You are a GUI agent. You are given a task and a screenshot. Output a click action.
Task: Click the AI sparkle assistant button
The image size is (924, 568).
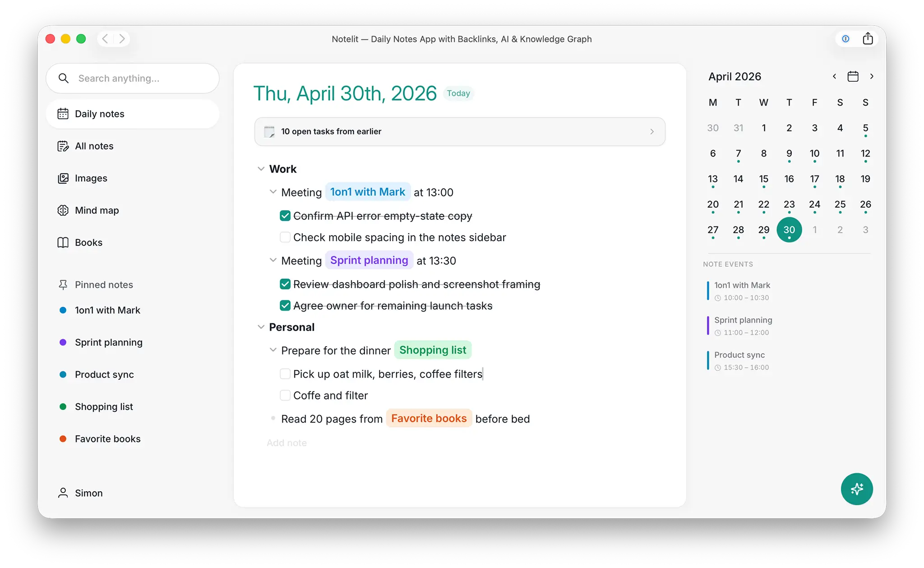click(x=856, y=489)
